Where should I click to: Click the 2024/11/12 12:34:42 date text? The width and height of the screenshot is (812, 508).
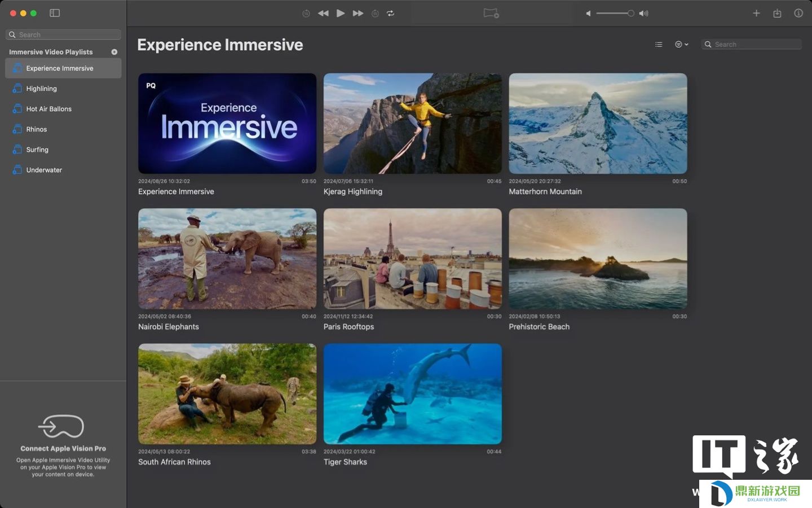pyautogui.click(x=348, y=317)
